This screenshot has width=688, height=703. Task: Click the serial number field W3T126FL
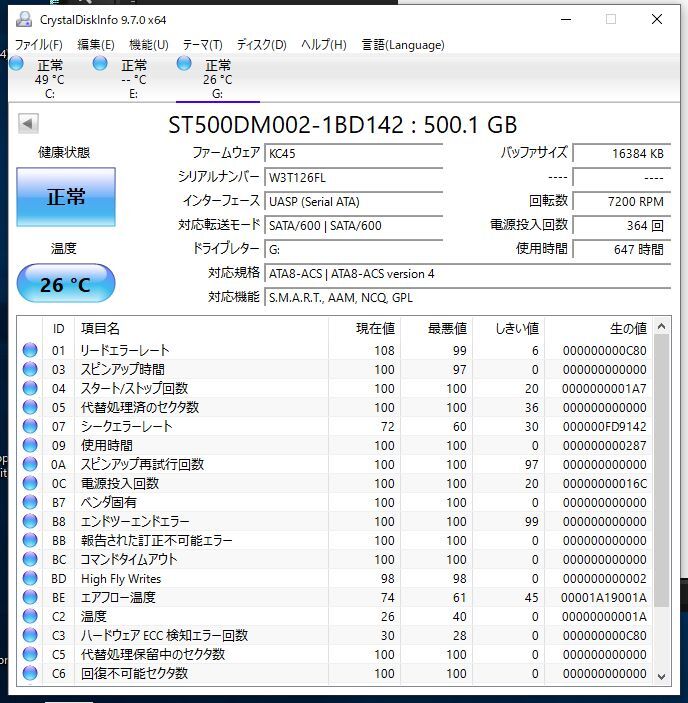click(x=354, y=178)
